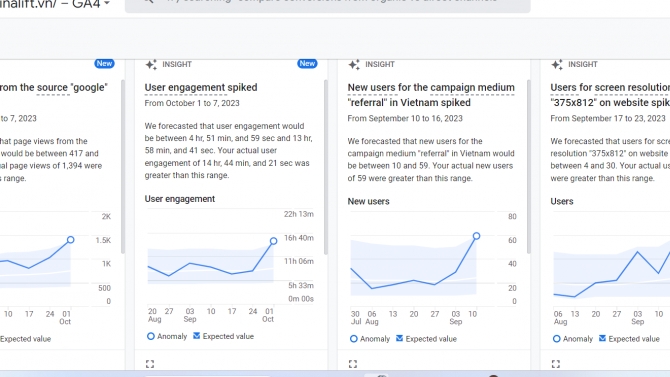
Task: Open the 'New users for the campaign medium' insight title
Action: click(x=431, y=95)
